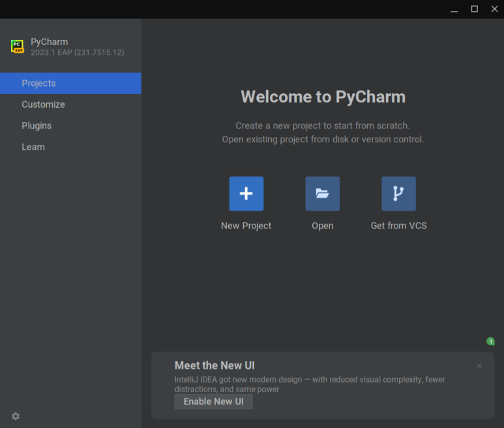
Task: Switch to the Customize tab
Action: [70, 104]
